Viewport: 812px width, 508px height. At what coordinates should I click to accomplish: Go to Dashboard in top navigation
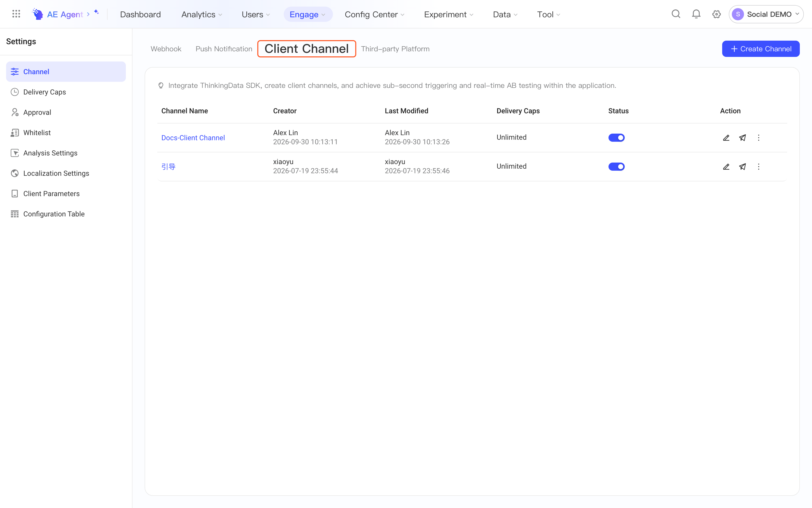pyautogui.click(x=140, y=14)
